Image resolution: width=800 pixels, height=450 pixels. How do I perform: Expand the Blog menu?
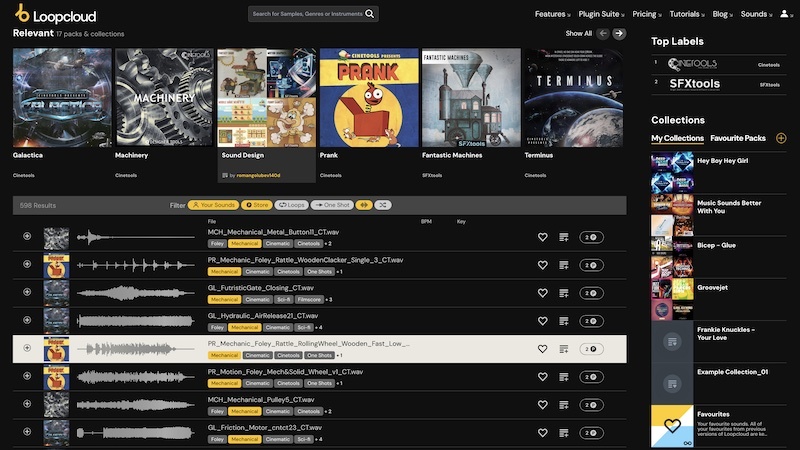tap(722, 14)
